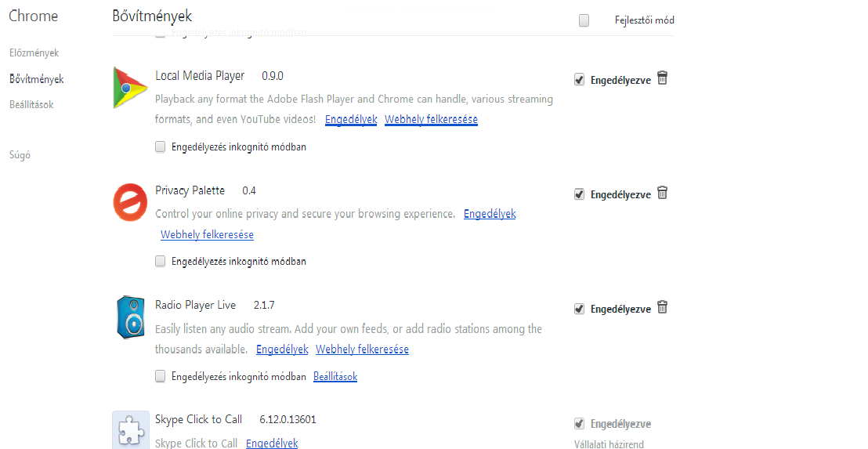This screenshot has width=868, height=449.
Task: Remove Radio Player Live via trash icon
Action: pyautogui.click(x=662, y=307)
